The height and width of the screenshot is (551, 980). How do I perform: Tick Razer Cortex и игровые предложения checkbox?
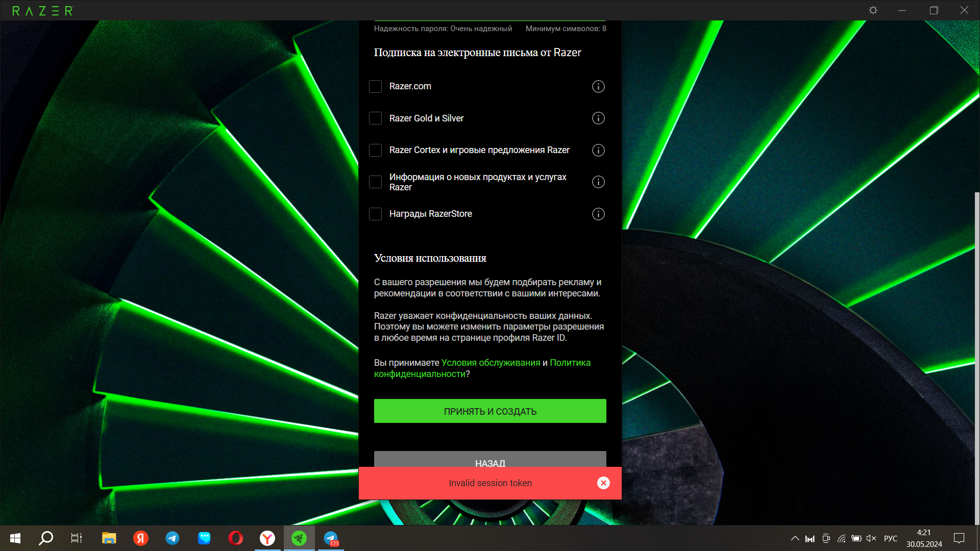[x=375, y=151]
